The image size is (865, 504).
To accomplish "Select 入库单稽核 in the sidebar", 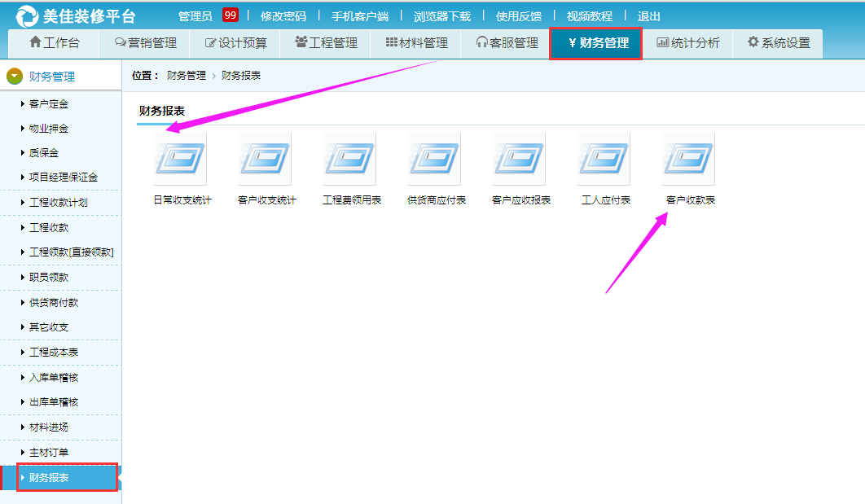I will tap(54, 378).
